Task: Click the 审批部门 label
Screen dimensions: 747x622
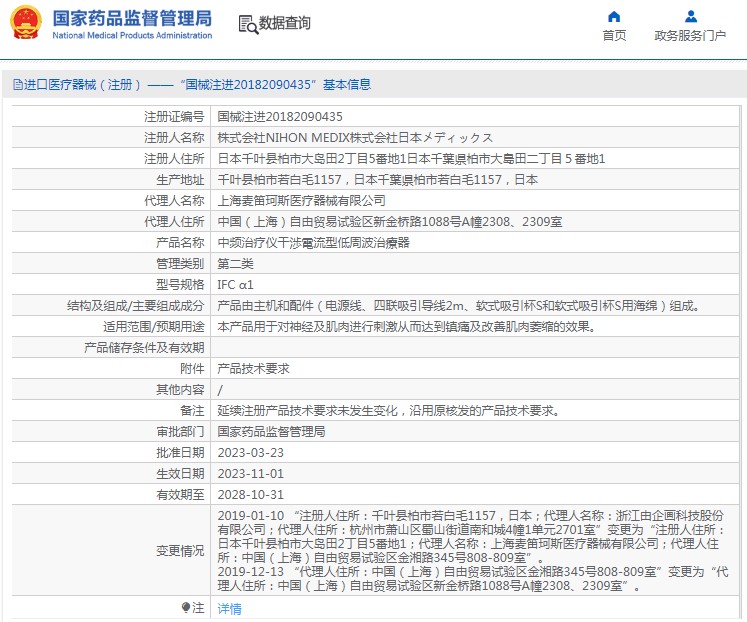Action: point(180,431)
